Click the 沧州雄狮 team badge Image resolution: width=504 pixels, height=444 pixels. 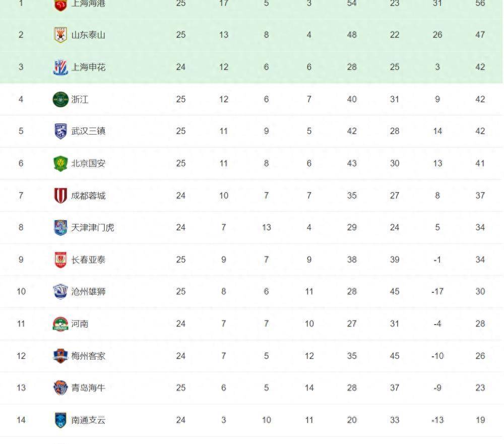(60, 292)
